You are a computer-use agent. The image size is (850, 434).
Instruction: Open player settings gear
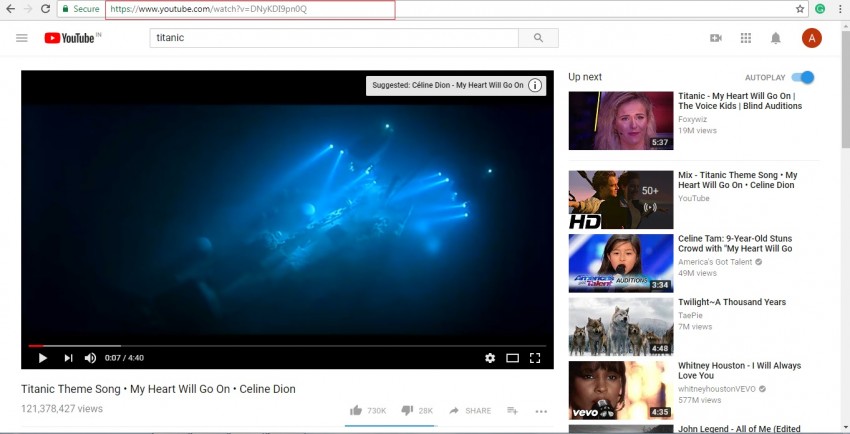pyautogui.click(x=490, y=358)
